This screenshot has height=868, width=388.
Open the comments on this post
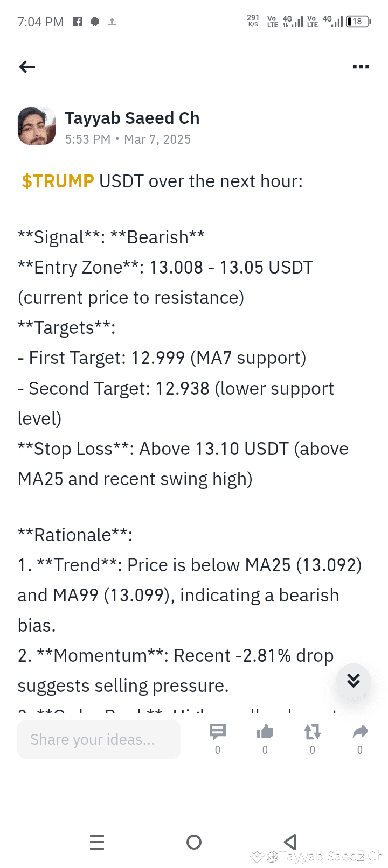(217, 731)
